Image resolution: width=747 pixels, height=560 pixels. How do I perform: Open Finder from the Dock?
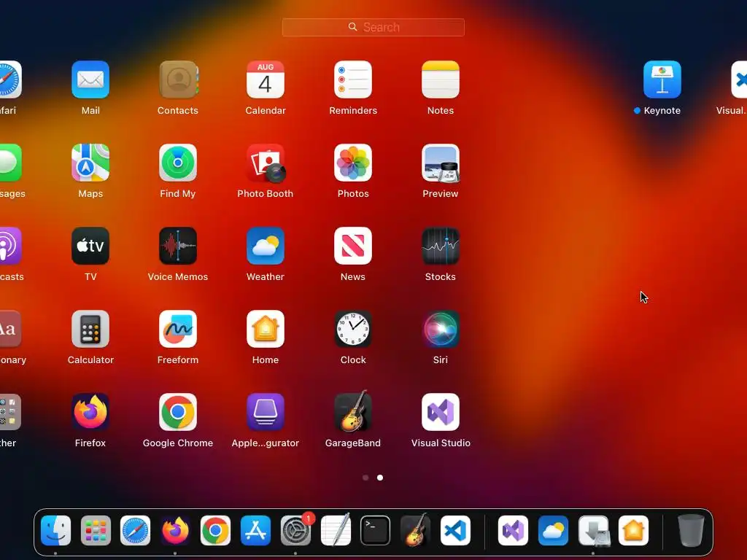click(x=55, y=531)
